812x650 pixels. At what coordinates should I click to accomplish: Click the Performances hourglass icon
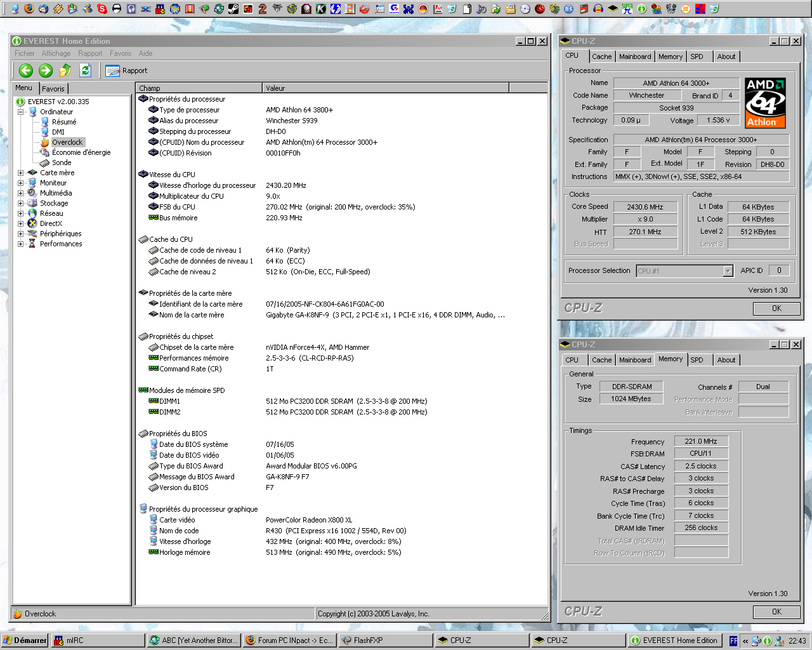(32, 244)
